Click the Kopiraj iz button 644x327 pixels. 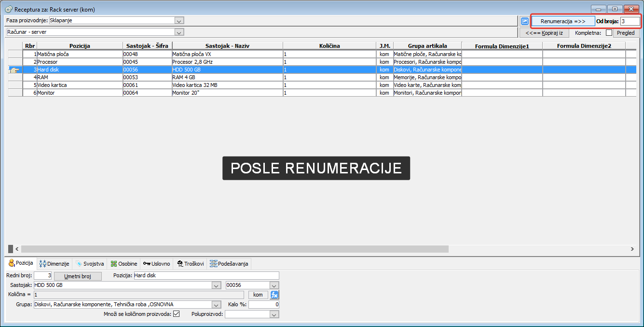544,33
